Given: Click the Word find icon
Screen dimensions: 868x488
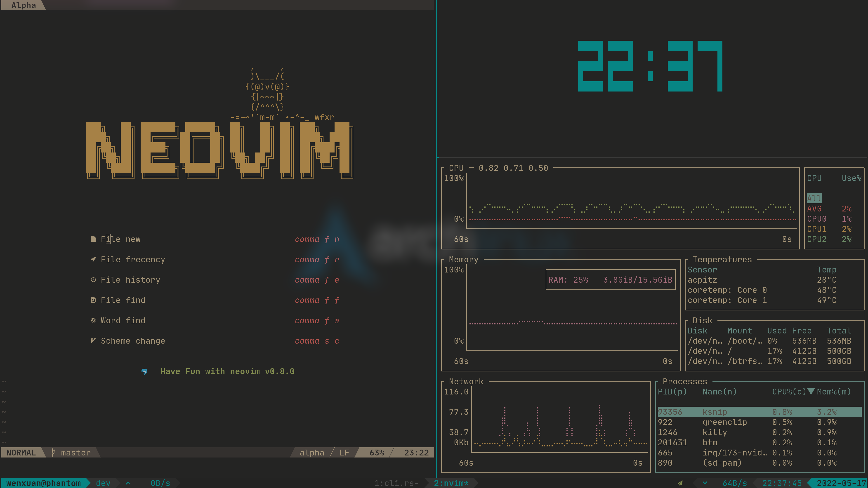Looking at the screenshot, I should pyautogui.click(x=93, y=320).
